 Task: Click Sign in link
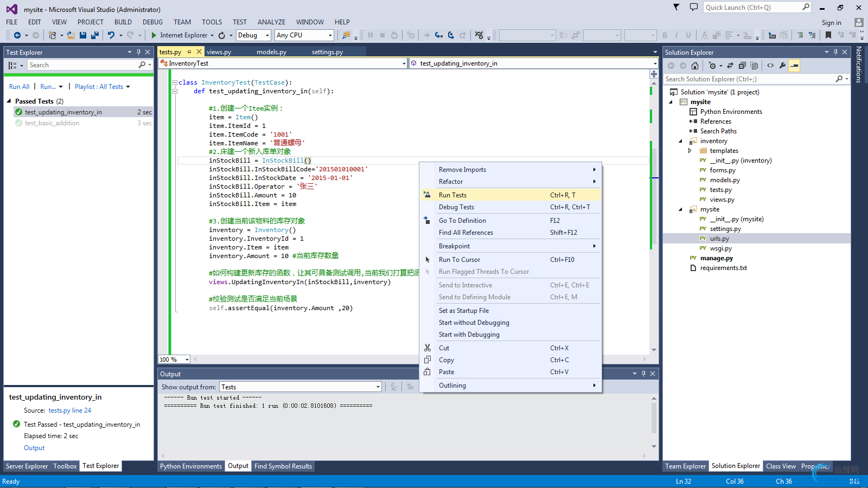(x=831, y=23)
